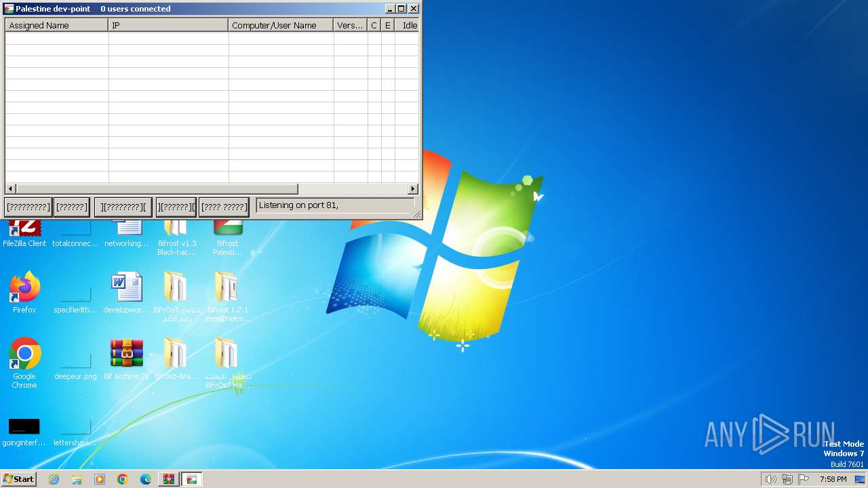Viewport: 868px width, 488px height.
Task: Sort by Vers… column header
Action: [x=351, y=25]
